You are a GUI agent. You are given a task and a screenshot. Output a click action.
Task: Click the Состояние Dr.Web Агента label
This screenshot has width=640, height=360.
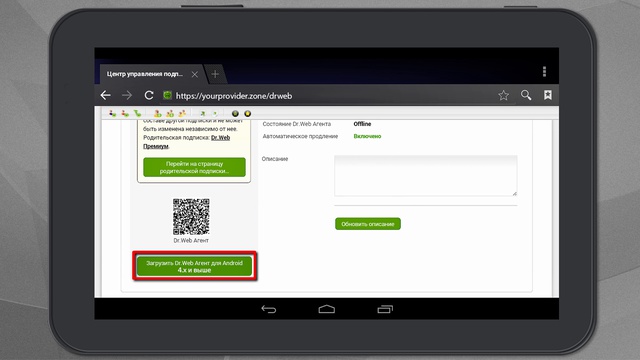pos(297,124)
